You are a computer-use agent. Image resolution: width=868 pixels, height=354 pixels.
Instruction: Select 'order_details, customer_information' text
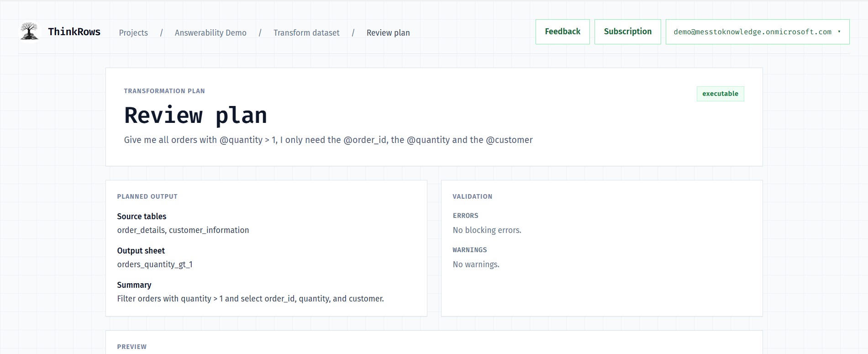coord(183,230)
